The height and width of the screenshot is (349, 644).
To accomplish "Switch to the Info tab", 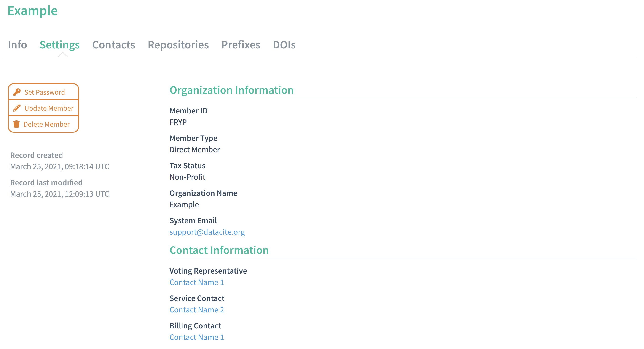I will tap(17, 45).
